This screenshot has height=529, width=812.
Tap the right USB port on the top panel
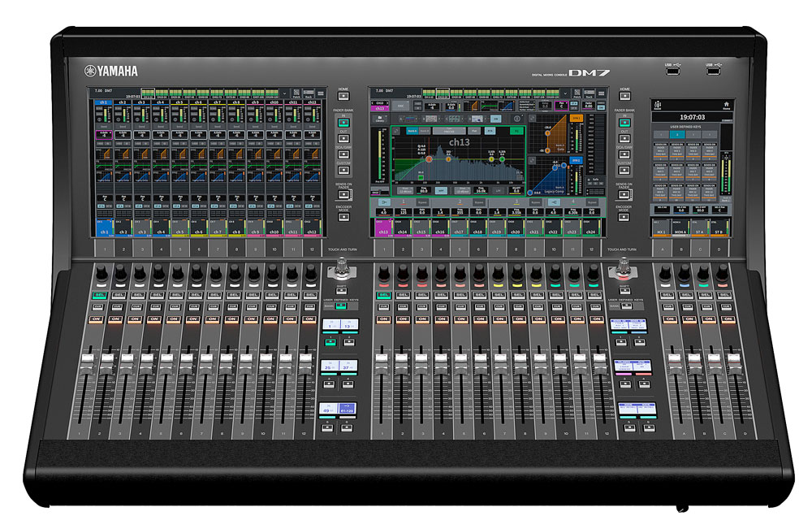(713, 70)
